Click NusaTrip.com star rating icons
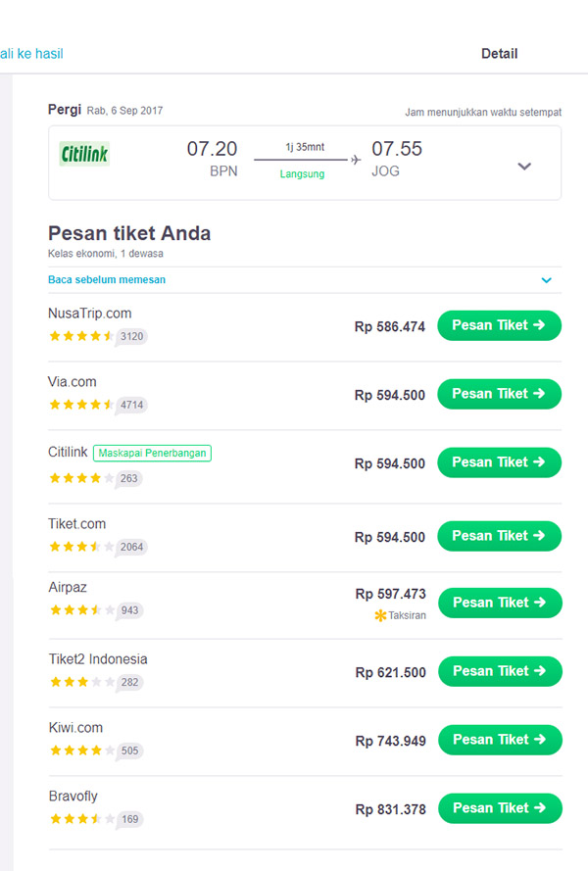The height and width of the screenshot is (871, 588). pos(81,336)
